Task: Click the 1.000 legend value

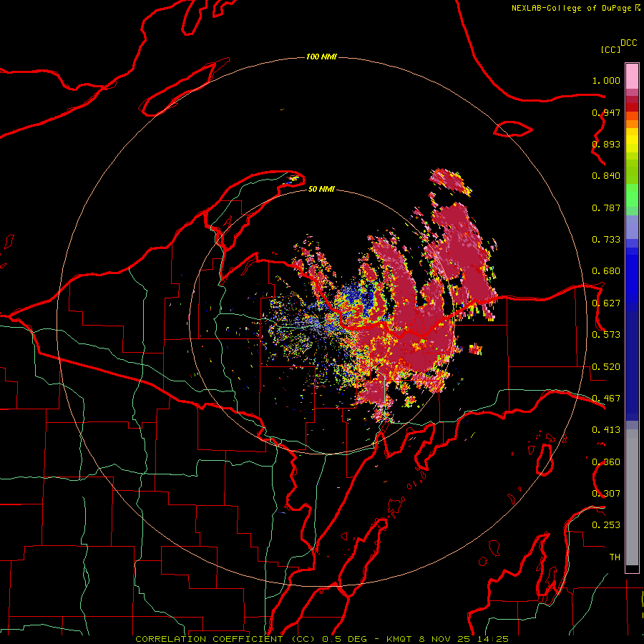Action: point(606,80)
